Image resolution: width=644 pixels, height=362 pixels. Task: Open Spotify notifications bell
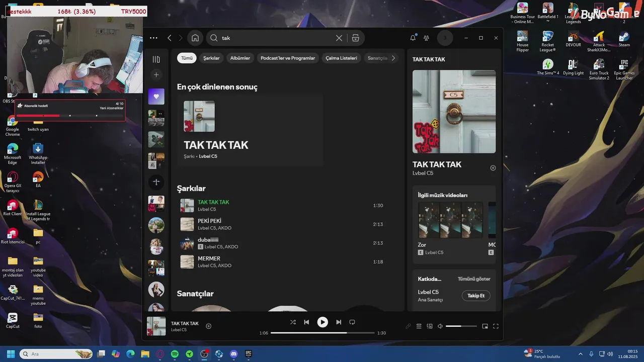[x=413, y=38]
